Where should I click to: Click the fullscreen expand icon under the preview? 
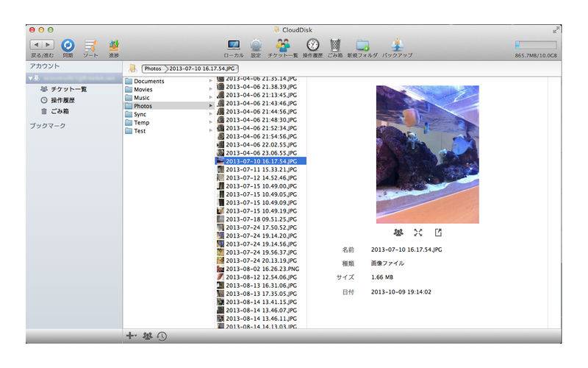pyautogui.click(x=418, y=233)
